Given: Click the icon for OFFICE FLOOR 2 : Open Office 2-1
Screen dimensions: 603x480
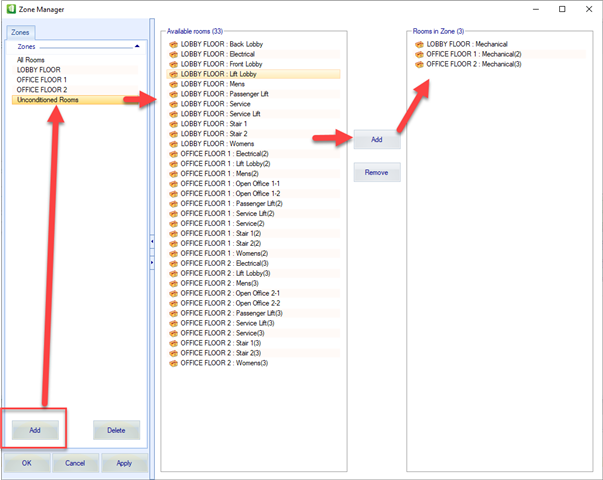Looking at the screenshot, I should click(173, 293).
